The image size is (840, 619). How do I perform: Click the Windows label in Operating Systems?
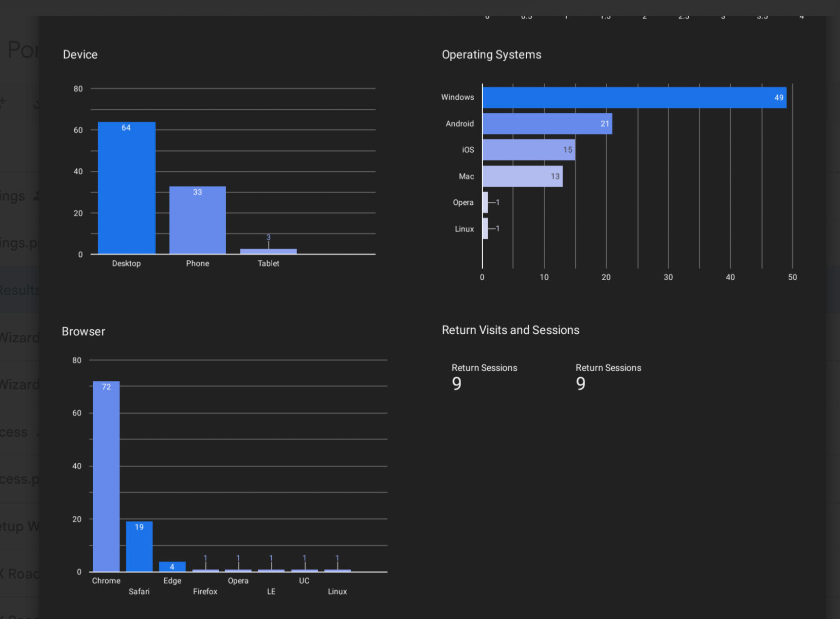click(x=457, y=97)
